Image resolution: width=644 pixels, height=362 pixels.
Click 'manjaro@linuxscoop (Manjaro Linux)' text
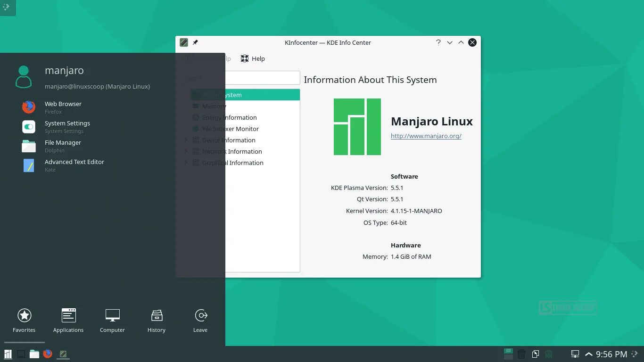tap(97, 86)
